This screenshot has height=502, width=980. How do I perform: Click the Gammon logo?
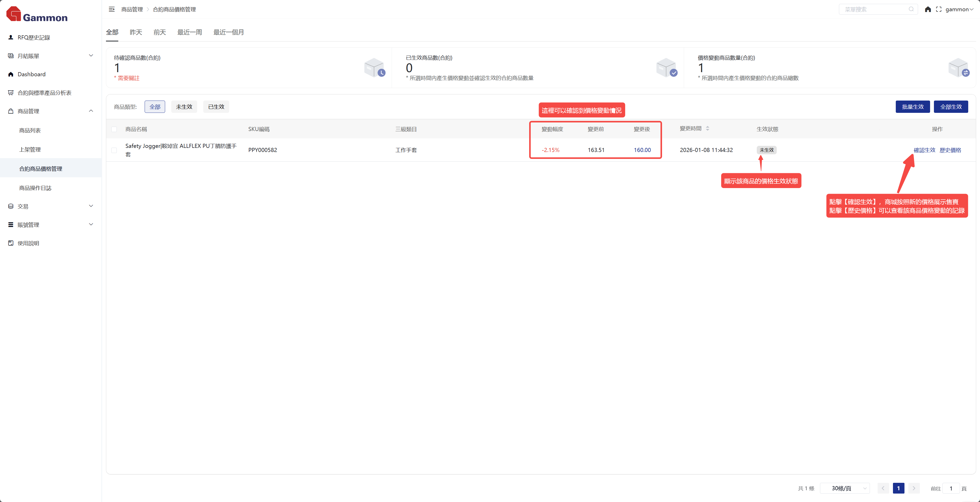(x=37, y=14)
